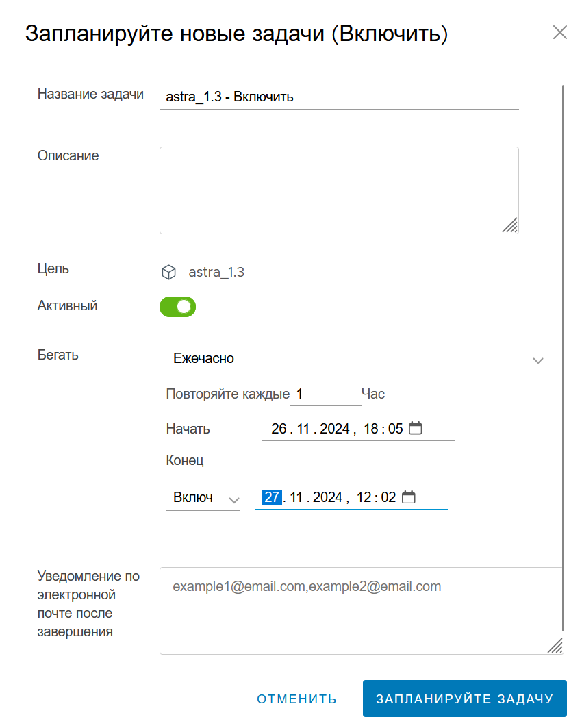
Task: Click the Час unit label
Action: (373, 394)
